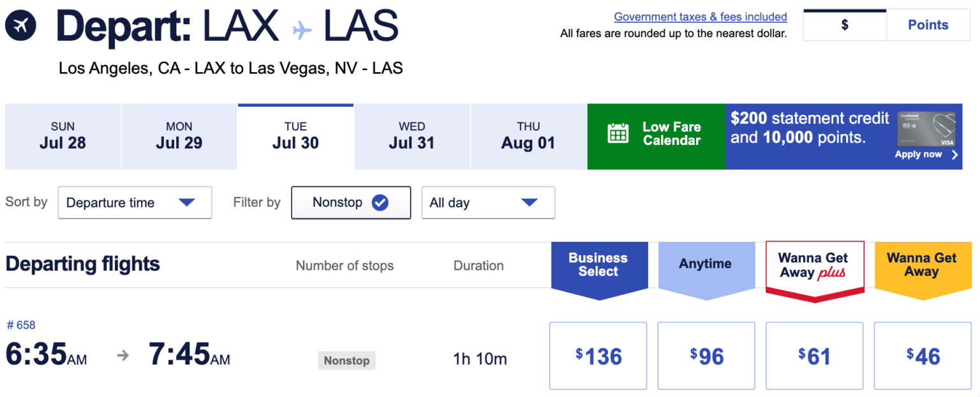
Task: Select the $46 Wanna Get Away fare
Action: [x=922, y=356]
